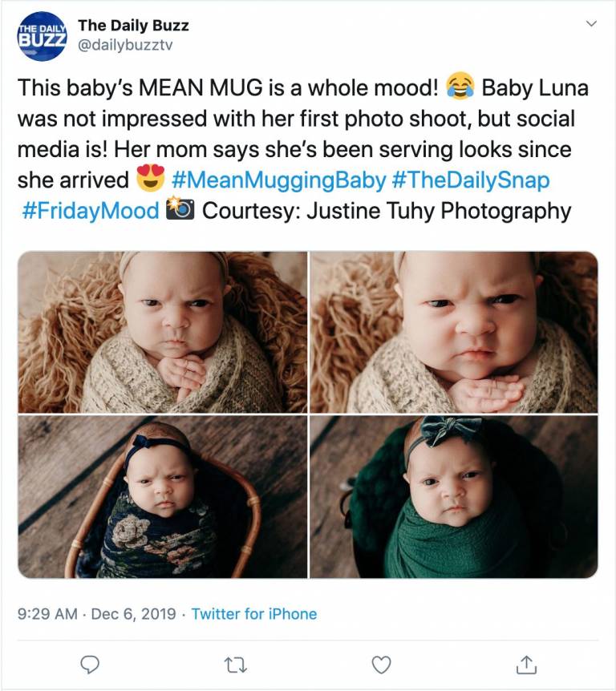The image size is (616, 691).
Task: Like the tweet with the heart icon
Action: [x=382, y=664]
